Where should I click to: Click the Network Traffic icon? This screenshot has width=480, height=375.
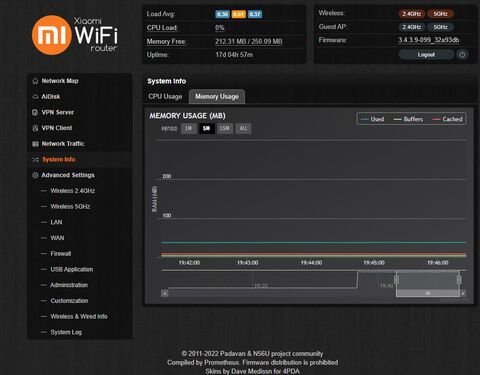click(x=35, y=144)
